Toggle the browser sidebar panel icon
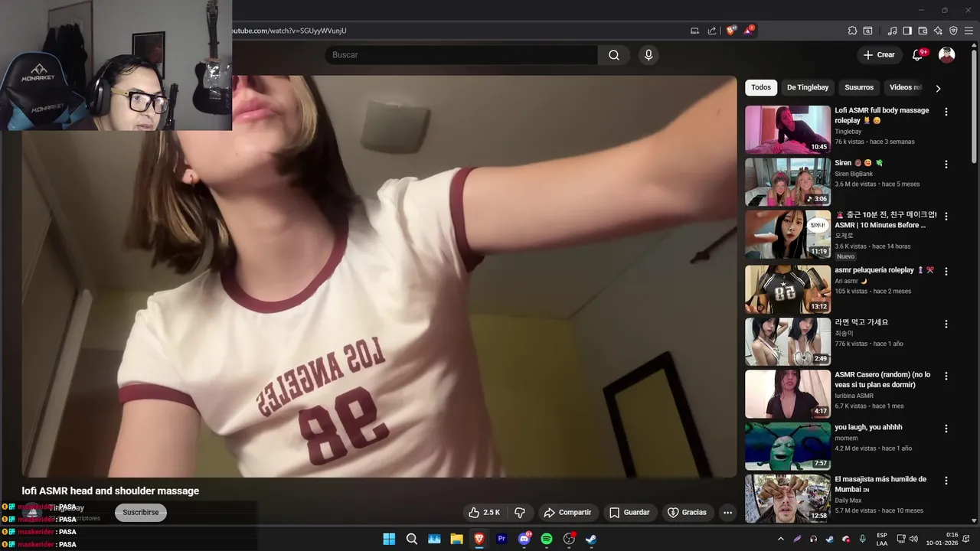 907,31
